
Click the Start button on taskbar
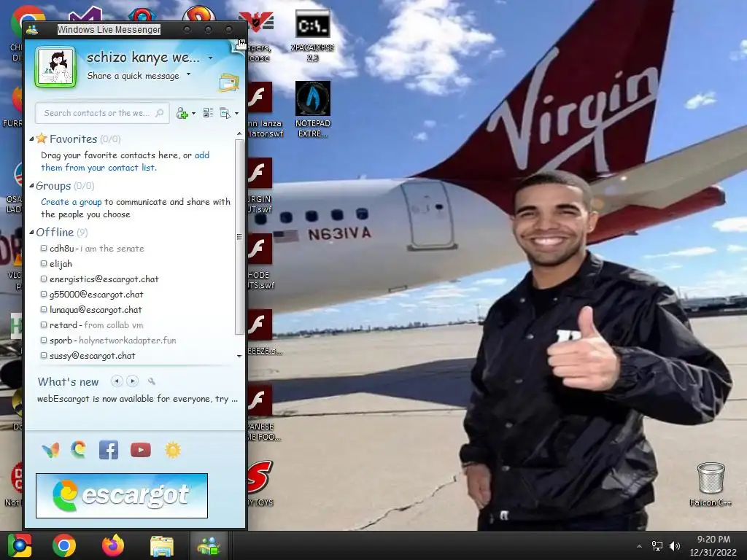point(20,545)
